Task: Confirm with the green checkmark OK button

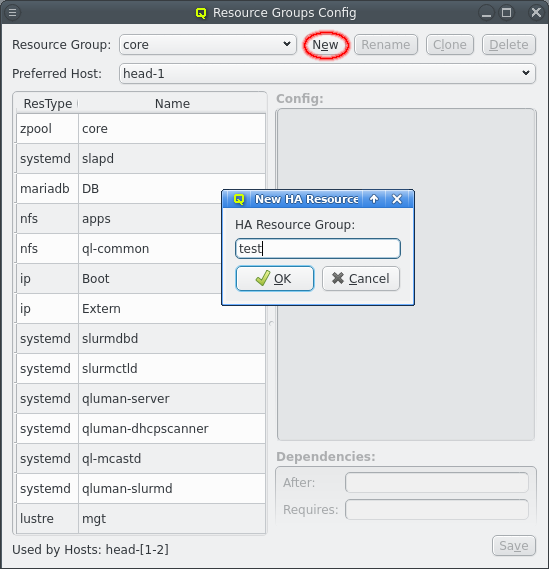Action: (x=275, y=278)
